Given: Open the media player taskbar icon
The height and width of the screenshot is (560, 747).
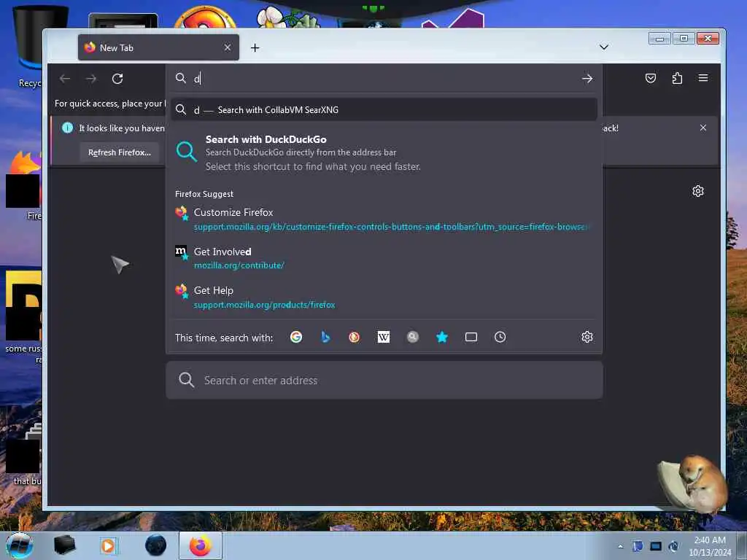Looking at the screenshot, I should pos(109,545).
